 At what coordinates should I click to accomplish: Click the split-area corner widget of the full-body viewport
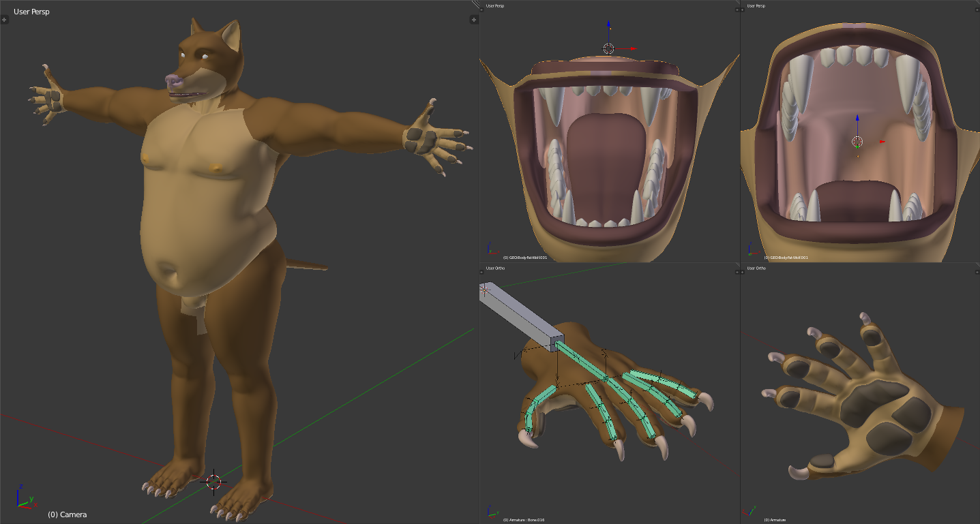(475, 3)
